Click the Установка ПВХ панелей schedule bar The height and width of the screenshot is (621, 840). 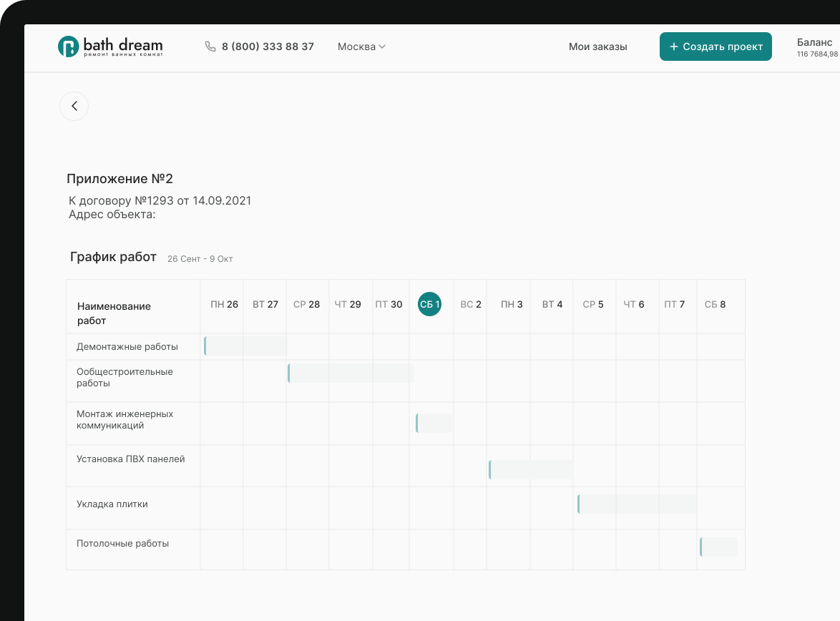click(531, 469)
